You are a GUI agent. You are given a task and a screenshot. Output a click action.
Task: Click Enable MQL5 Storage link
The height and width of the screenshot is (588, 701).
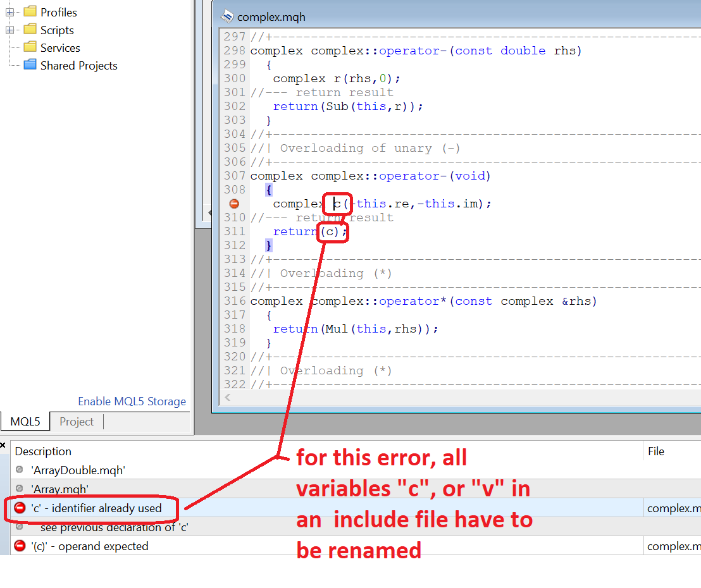[132, 401]
